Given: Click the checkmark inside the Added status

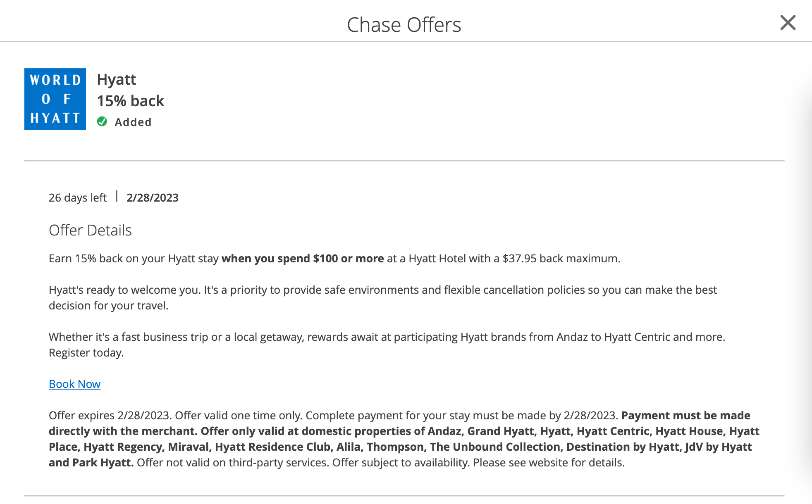Looking at the screenshot, I should (x=102, y=121).
